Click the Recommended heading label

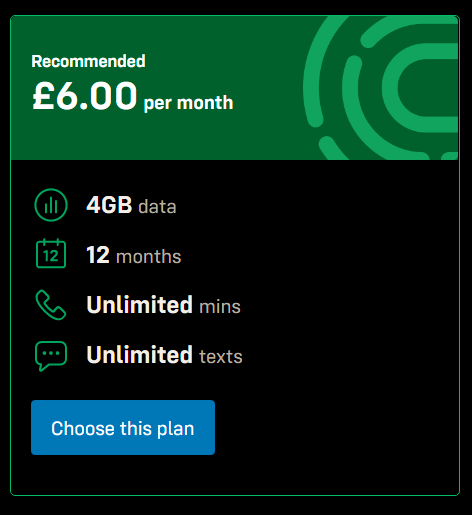coord(88,61)
